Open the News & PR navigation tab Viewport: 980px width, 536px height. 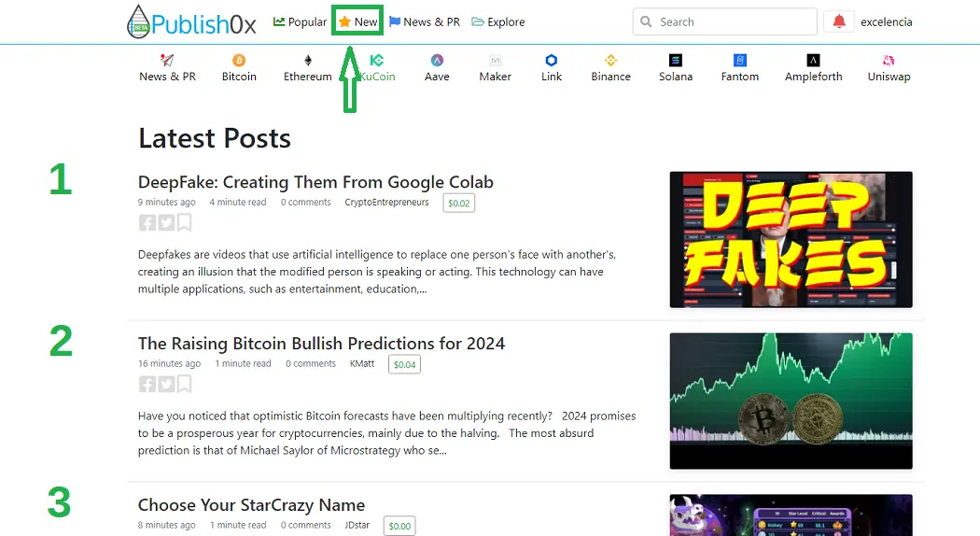425,21
